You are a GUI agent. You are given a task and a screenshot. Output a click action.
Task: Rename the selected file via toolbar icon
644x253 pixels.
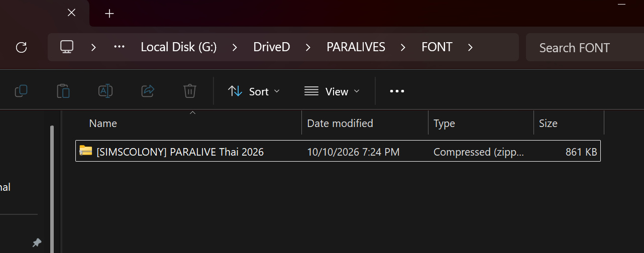[105, 91]
